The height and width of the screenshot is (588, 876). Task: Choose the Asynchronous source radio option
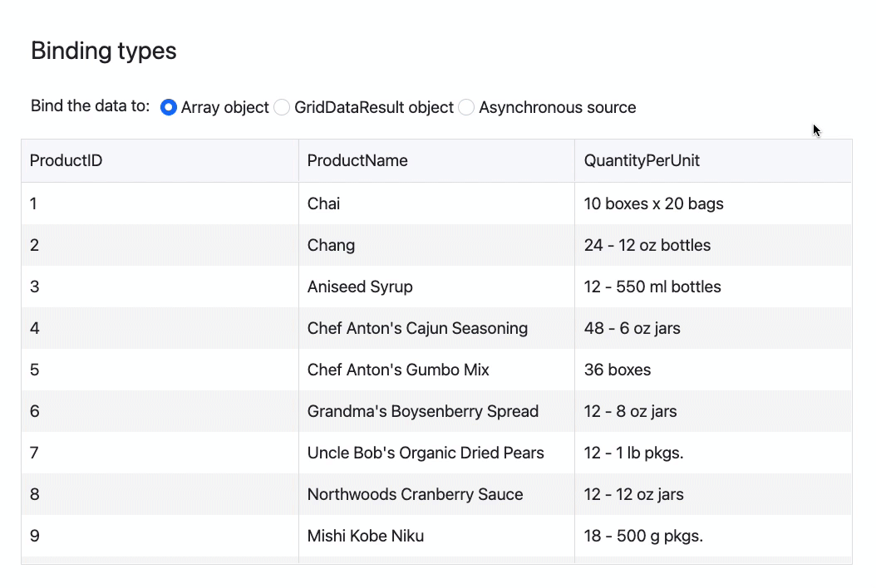[466, 107]
